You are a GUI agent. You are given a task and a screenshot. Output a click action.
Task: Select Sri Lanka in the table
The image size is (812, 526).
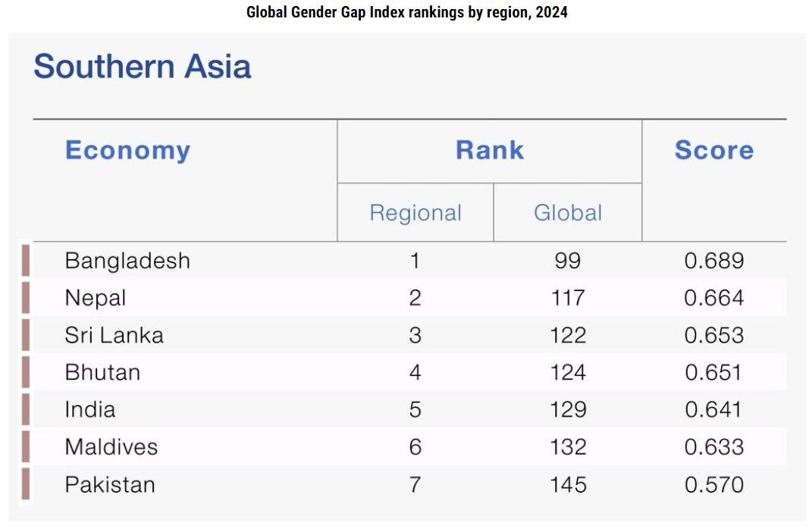114,336
